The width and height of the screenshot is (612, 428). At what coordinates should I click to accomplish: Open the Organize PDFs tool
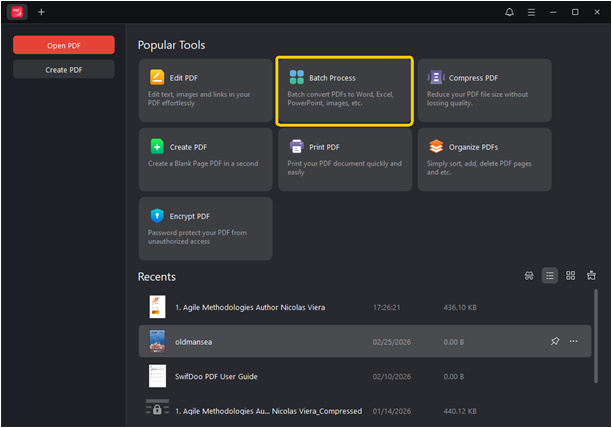484,158
